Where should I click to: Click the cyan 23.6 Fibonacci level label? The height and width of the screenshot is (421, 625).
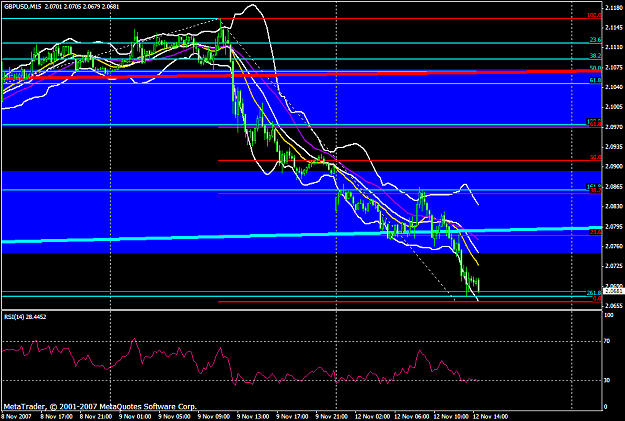coord(595,40)
